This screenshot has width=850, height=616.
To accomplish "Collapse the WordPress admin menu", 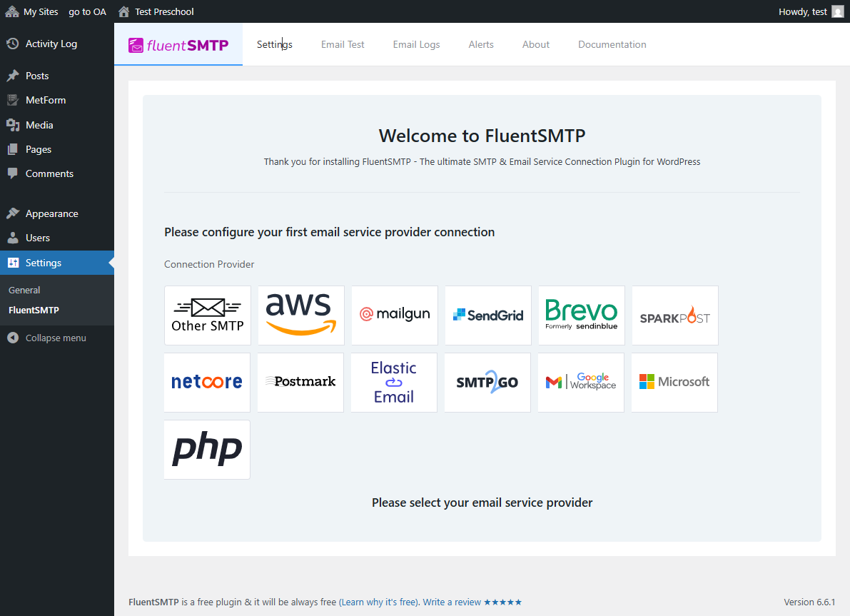I will [x=55, y=338].
